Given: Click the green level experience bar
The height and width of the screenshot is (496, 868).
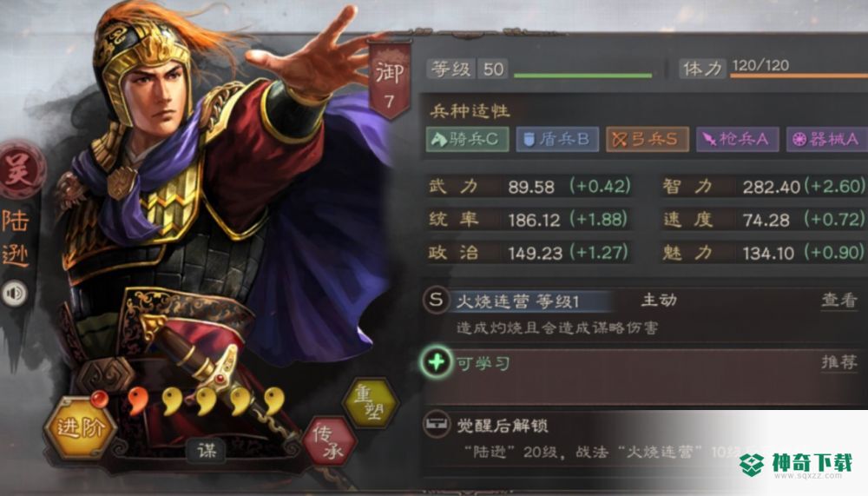Looking at the screenshot, I should click(583, 75).
